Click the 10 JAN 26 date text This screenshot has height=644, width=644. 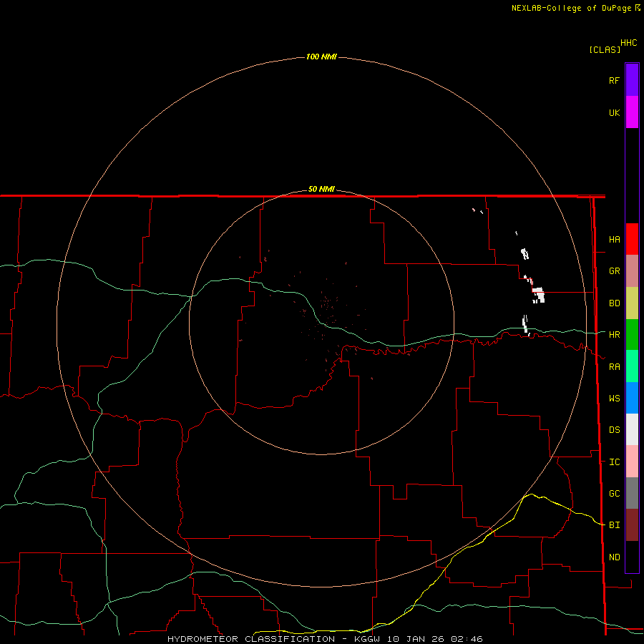pyautogui.click(x=416, y=639)
